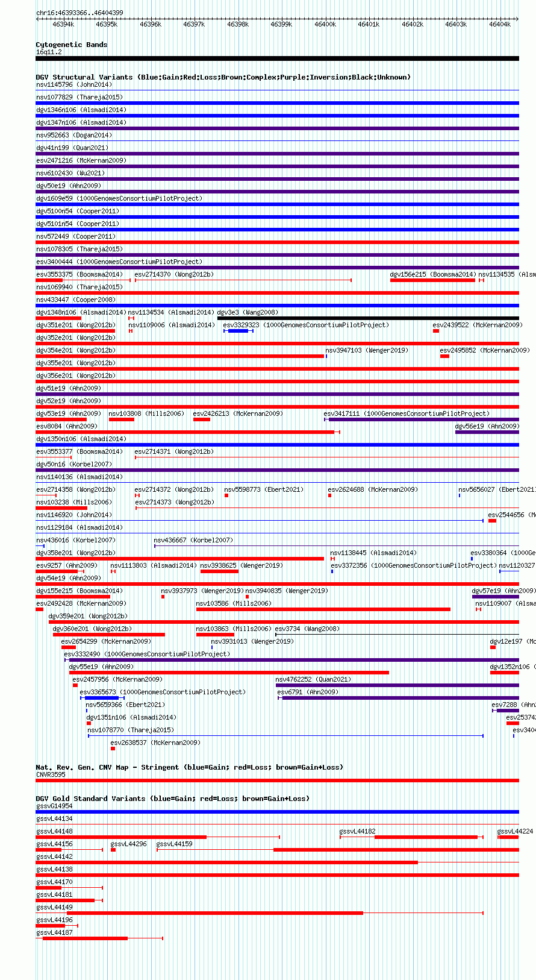Open variant nsv1134534 (Alsmadi2014)
The width and height of the screenshot is (536, 980).
(172, 312)
